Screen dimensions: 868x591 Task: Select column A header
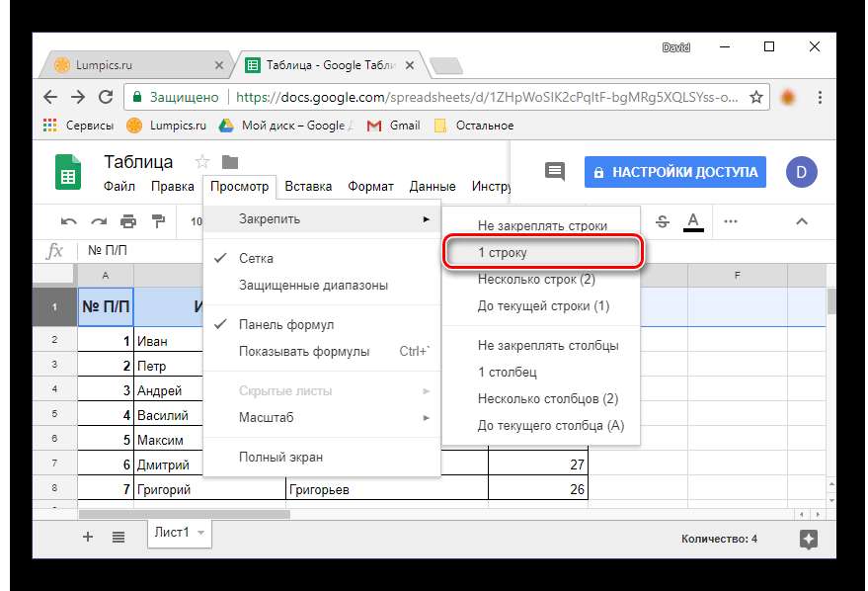pos(106,276)
